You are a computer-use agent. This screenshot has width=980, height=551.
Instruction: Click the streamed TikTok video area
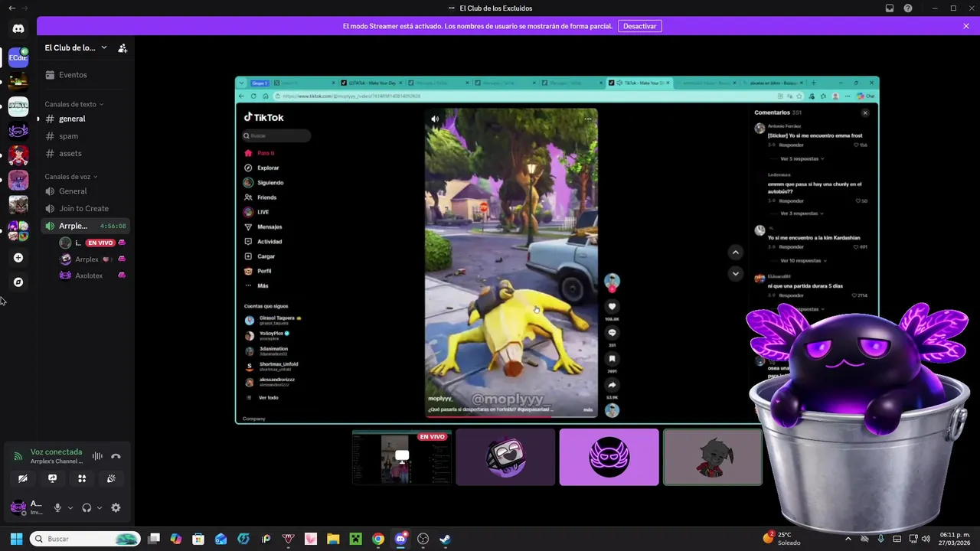(x=511, y=262)
